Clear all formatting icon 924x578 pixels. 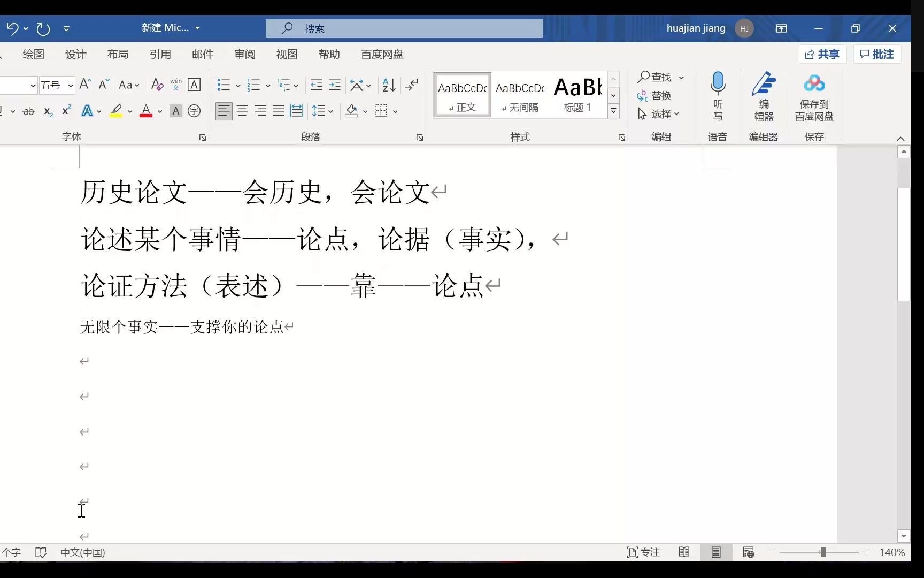pos(157,85)
